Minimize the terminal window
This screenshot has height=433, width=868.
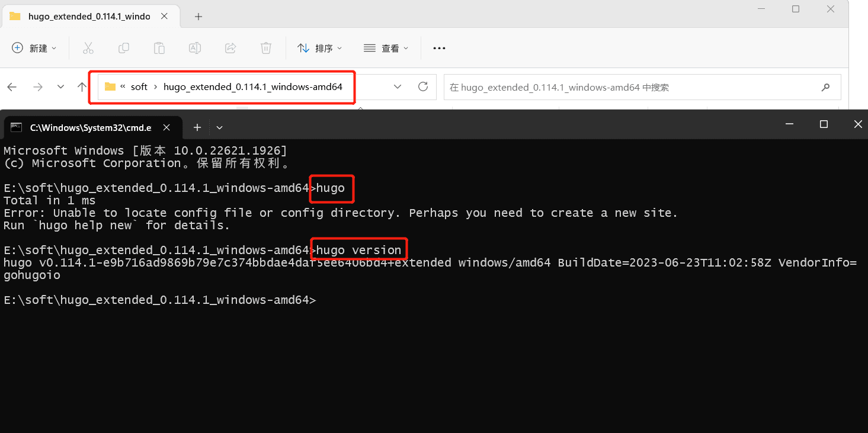[x=789, y=124]
